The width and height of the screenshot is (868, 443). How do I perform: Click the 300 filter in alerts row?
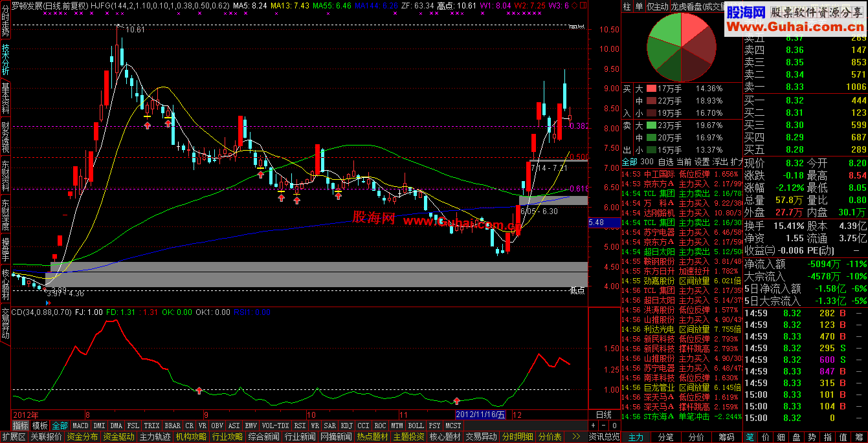[647, 161]
